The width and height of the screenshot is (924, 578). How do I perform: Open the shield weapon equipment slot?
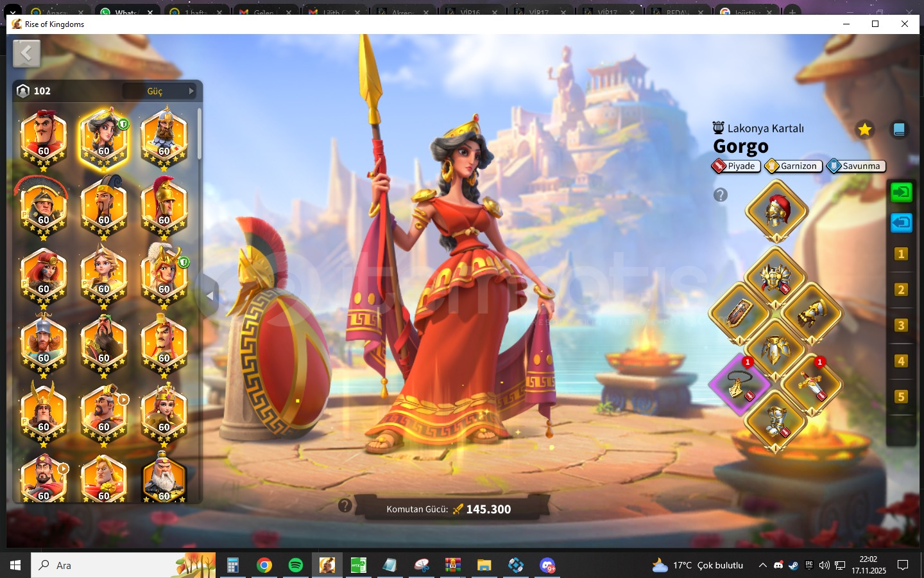tap(740, 313)
